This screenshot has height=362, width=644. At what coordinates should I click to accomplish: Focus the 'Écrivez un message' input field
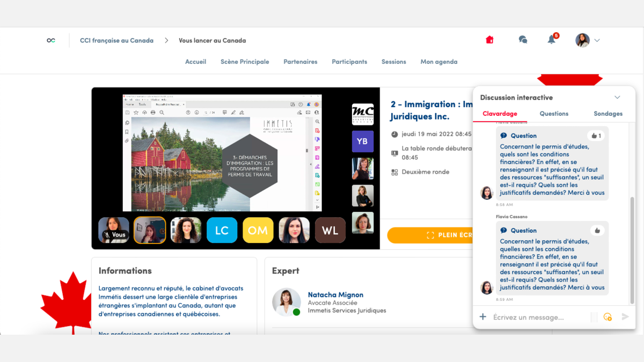[539, 317]
